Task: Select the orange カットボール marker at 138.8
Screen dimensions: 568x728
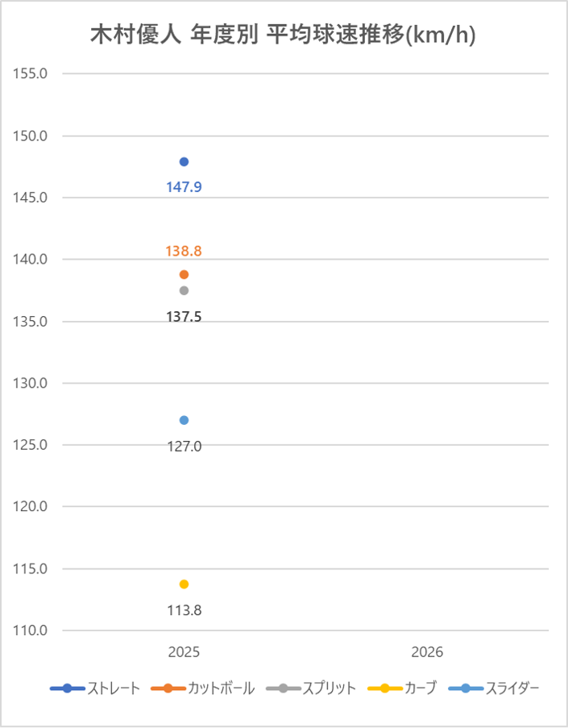Action: 184,275
